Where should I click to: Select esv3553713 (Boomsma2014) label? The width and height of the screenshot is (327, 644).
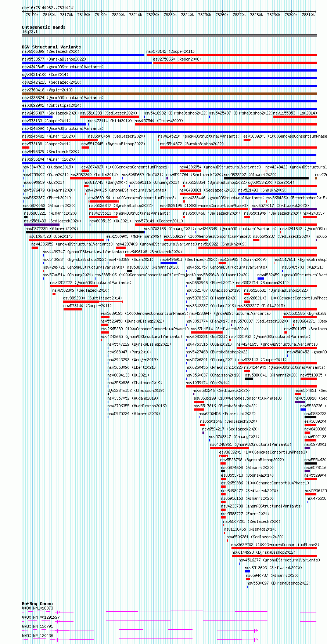[247, 475]
